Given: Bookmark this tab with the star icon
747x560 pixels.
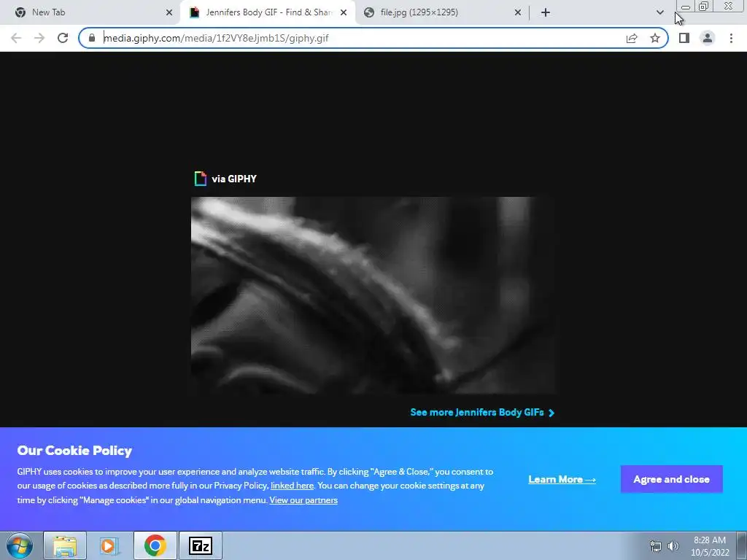Looking at the screenshot, I should (655, 38).
